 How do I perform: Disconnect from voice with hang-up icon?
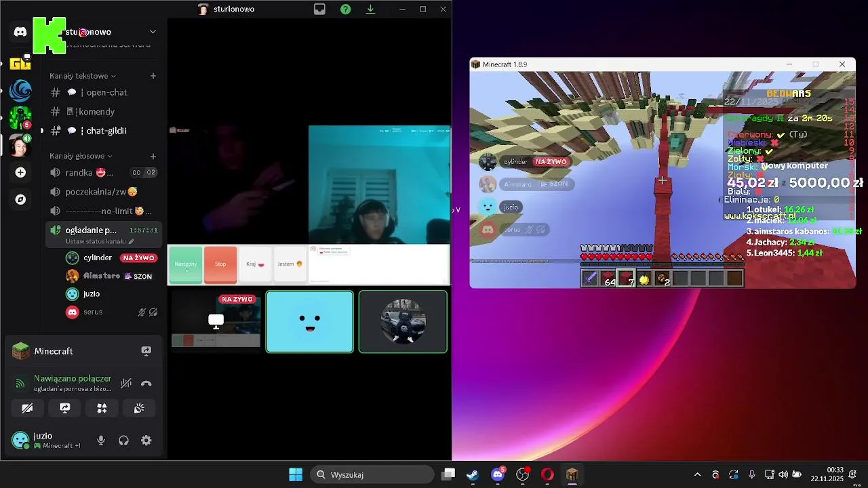coord(146,384)
